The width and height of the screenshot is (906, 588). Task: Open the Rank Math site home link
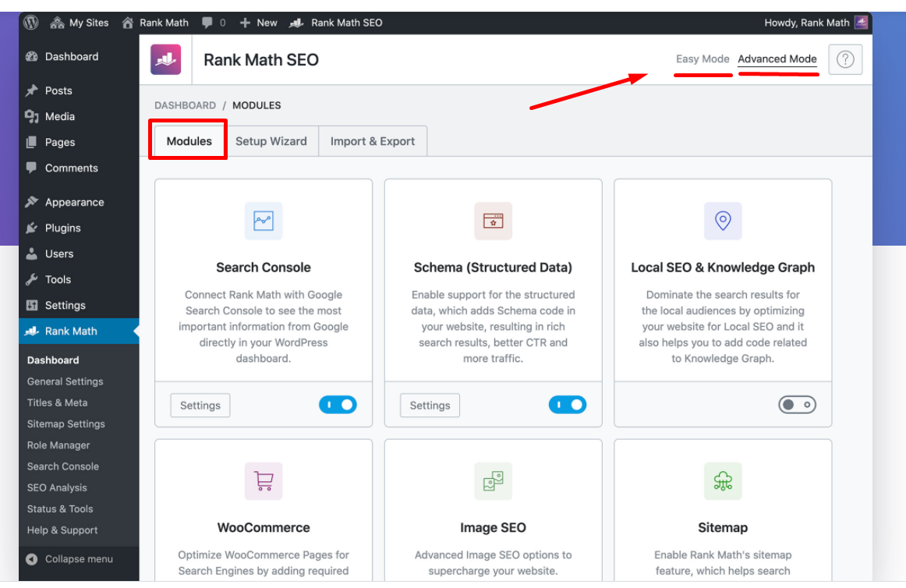[x=155, y=23]
